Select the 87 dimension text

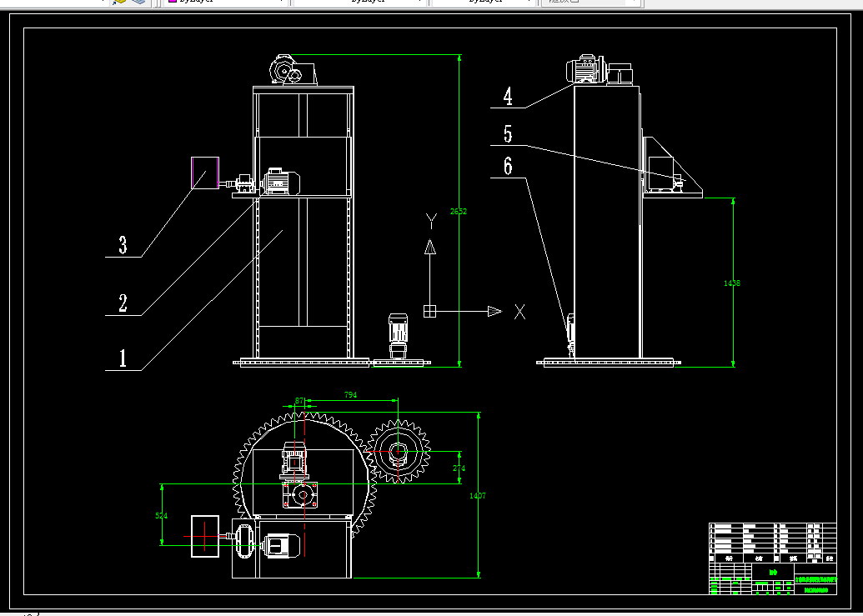[299, 401]
